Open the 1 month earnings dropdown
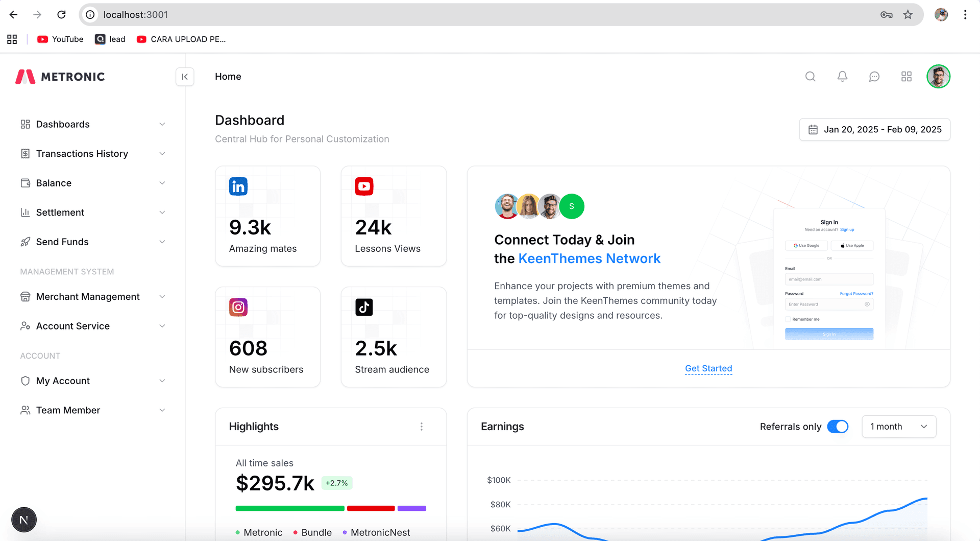 (x=898, y=426)
